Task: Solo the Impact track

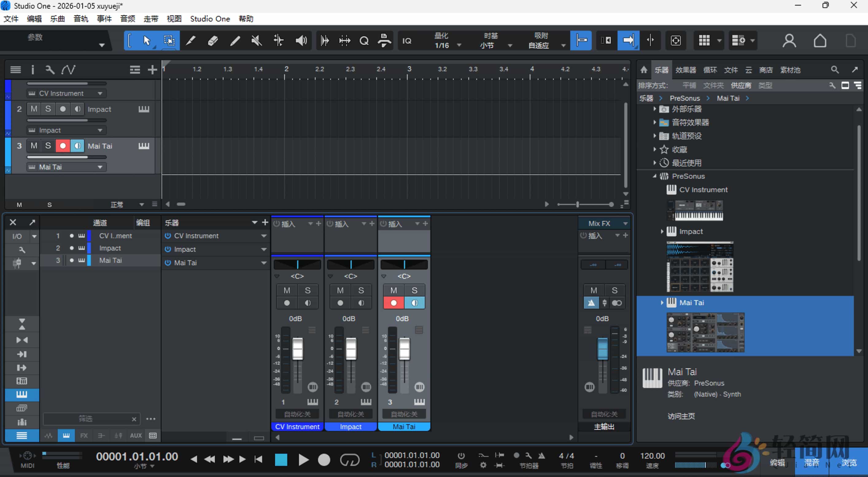Action: pos(48,109)
